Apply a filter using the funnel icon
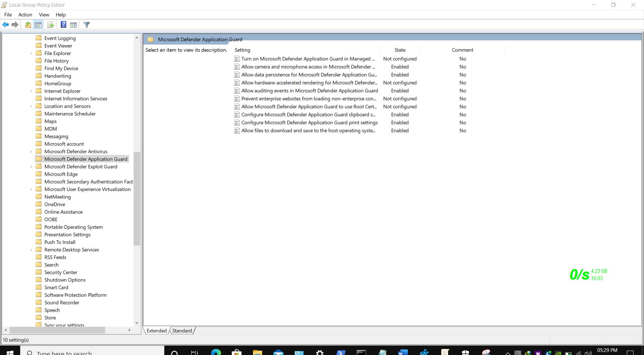 87,24
